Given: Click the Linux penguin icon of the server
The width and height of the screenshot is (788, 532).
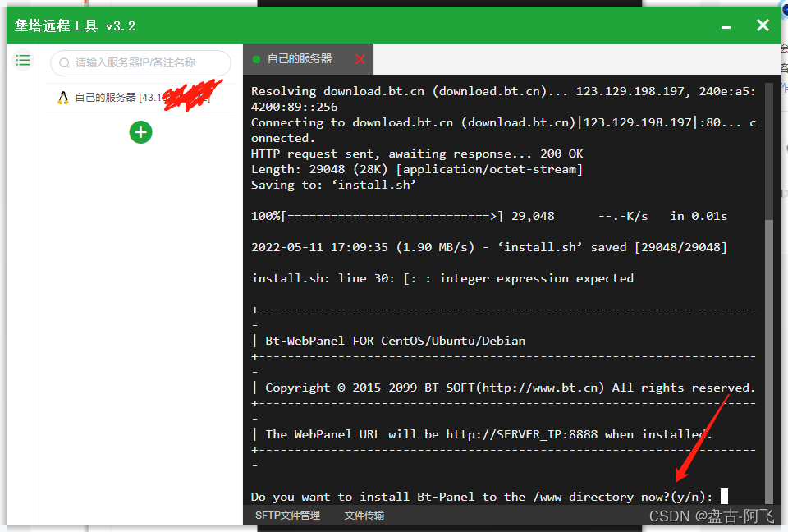Looking at the screenshot, I should pyautogui.click(x=63, y=98).
